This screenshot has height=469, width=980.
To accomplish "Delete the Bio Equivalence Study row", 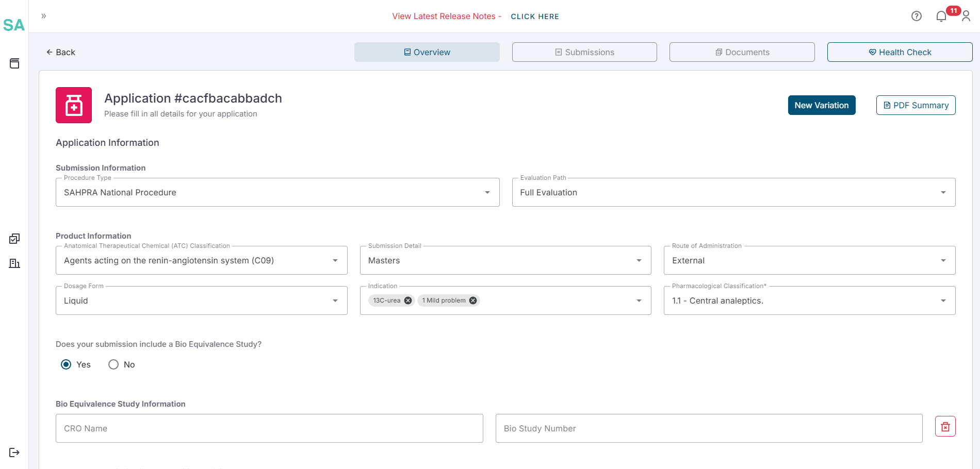I will (945, 427).
